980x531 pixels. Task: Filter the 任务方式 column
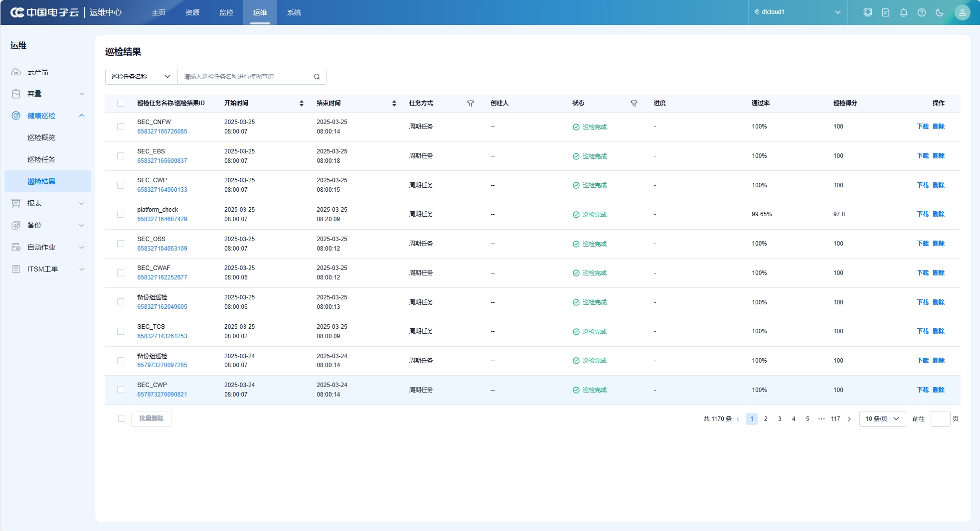point(471,103)
